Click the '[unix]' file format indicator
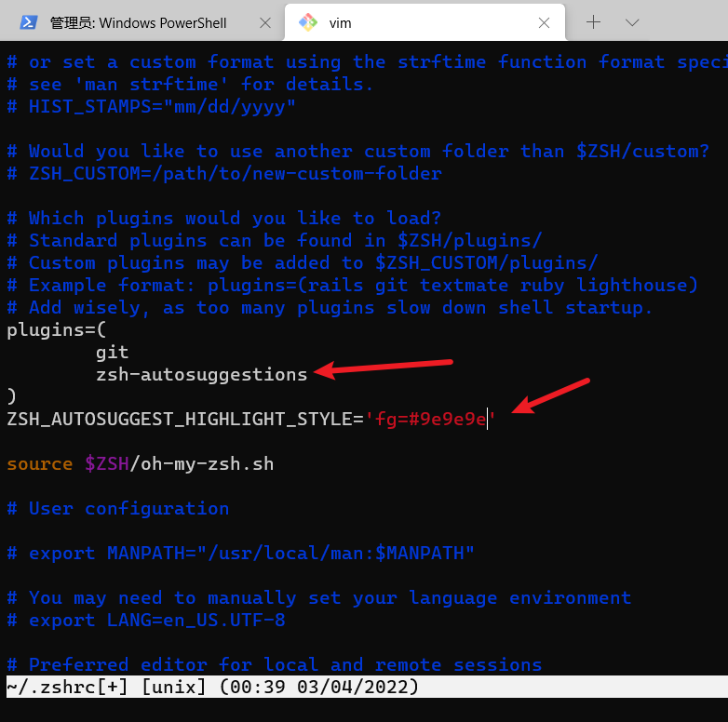 pos(173,687)
